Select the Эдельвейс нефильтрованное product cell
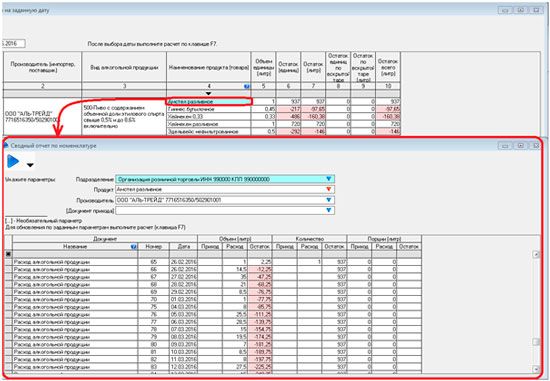 click(x=209, y=132)
